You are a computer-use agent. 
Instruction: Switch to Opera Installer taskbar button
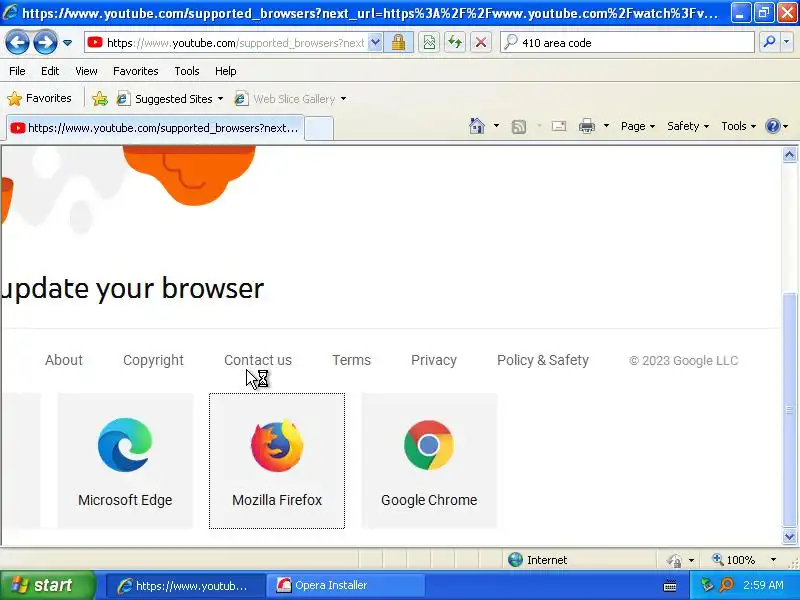click(346, 585)
